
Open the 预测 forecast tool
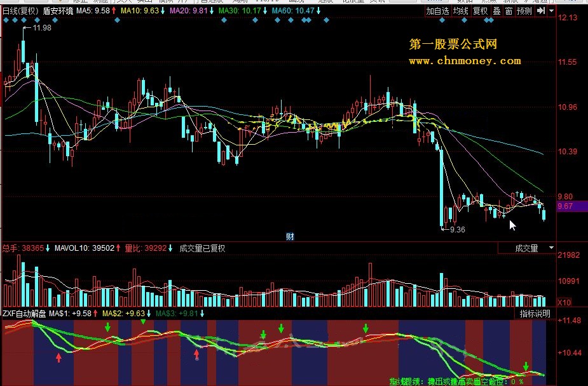coord(524,11)
